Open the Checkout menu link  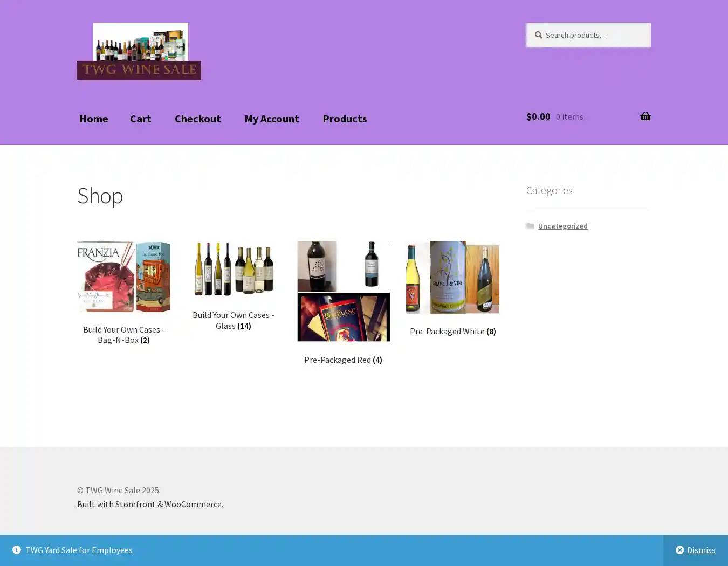197,119
